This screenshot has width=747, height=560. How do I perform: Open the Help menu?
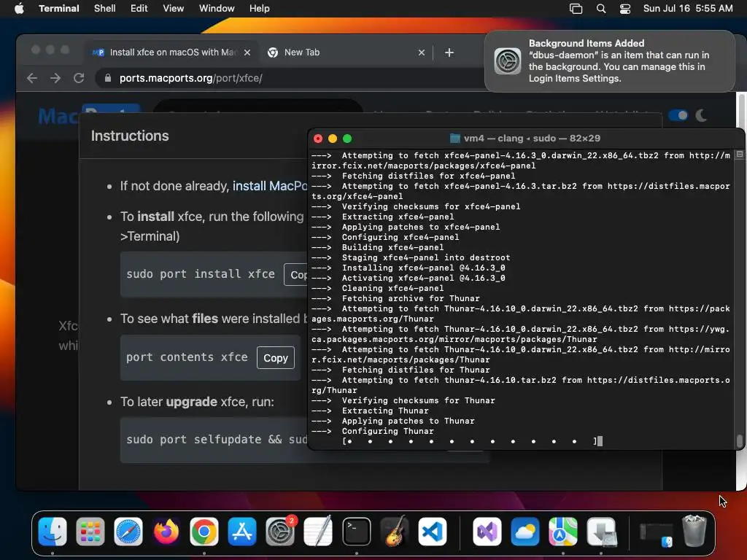(x=259, y=8)
